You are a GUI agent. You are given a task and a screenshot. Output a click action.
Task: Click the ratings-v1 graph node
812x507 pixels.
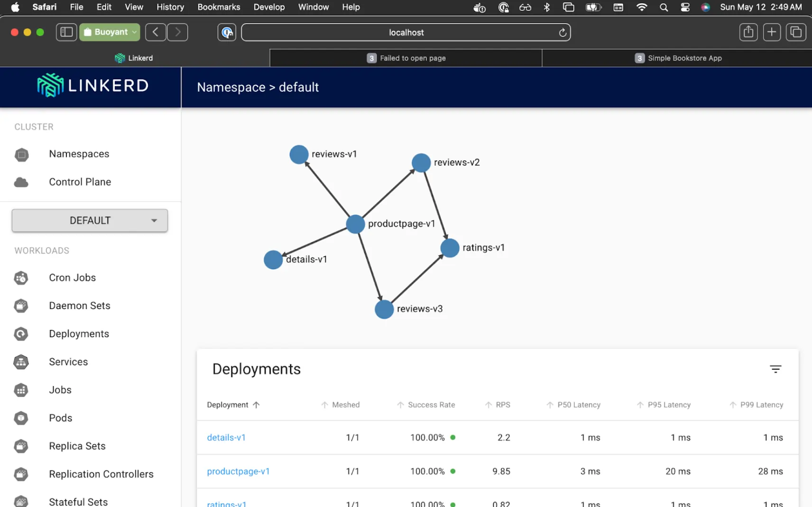pyautogui.click(x=450, y=248)
